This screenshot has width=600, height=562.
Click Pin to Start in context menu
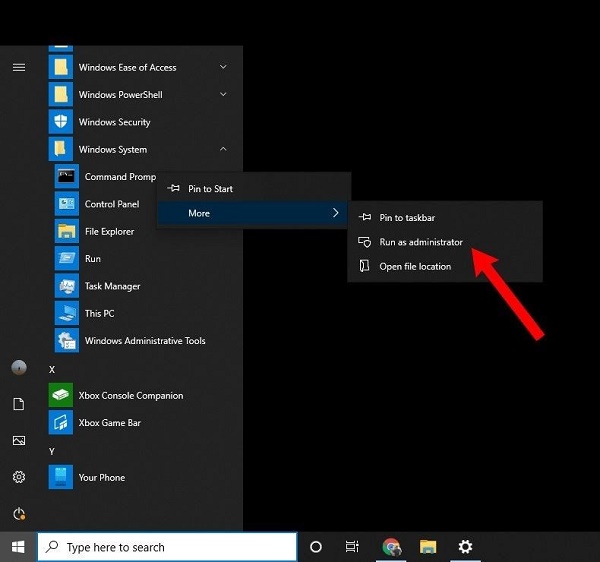[210, 189]
